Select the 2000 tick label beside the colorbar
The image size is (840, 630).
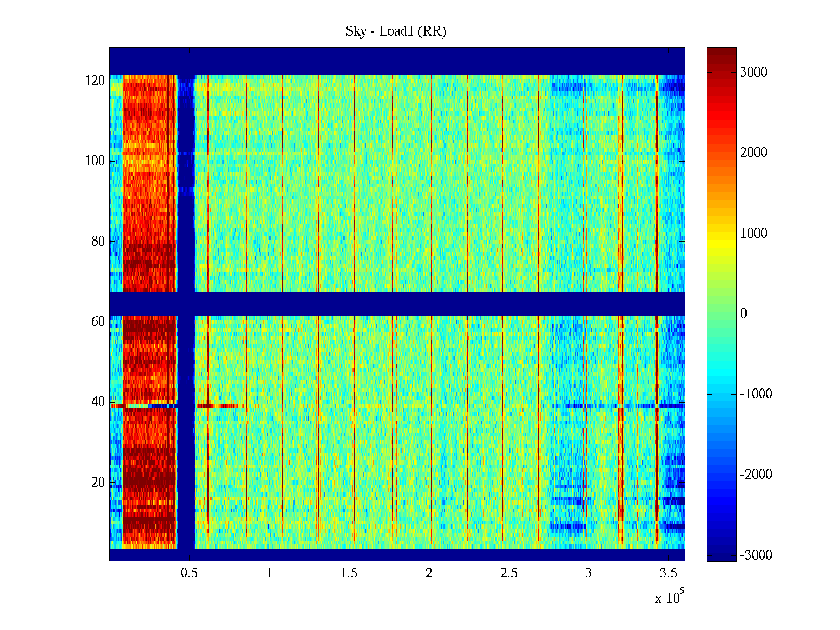pyautogui.click(x=753, y=153)
